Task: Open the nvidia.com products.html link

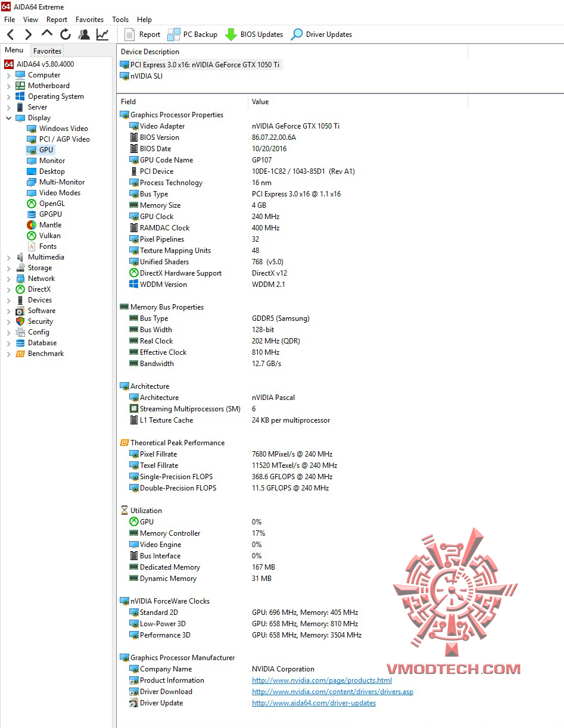Action: click(x=322, y=680)
